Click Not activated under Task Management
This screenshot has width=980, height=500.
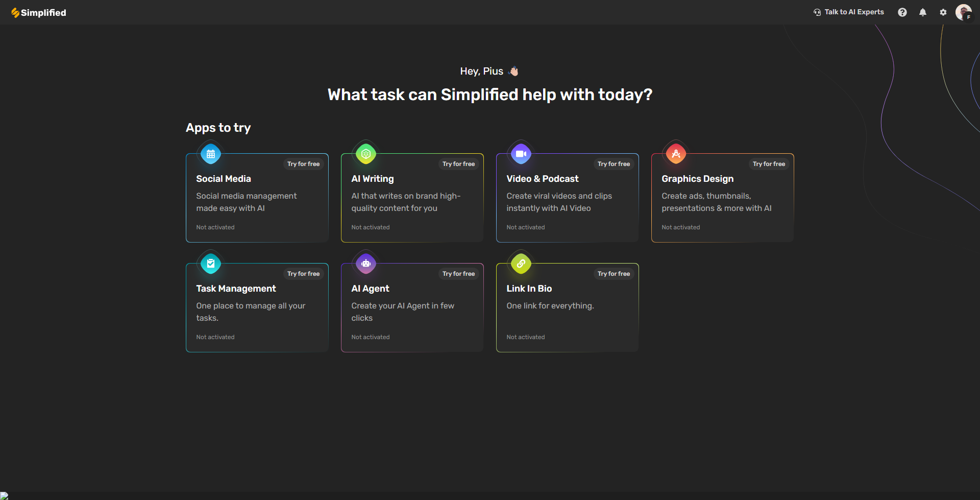[x=215, y=337]
